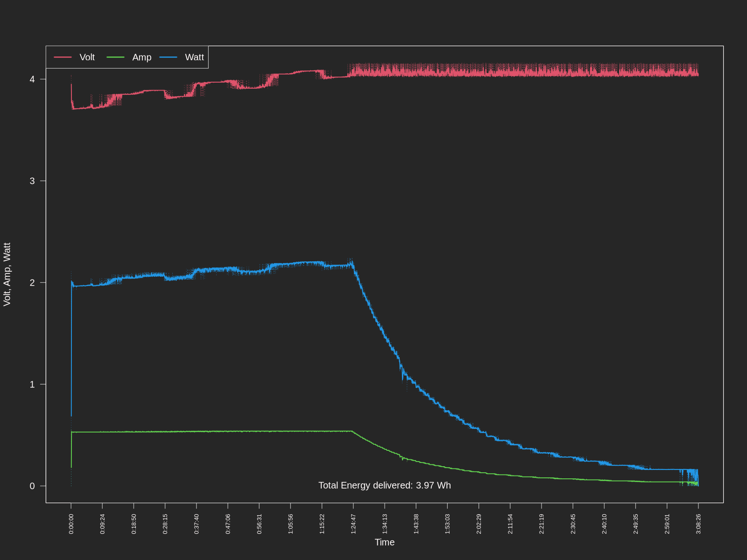The height and width of the screenshot is (560, 747).
Task: Click the 0:18:50 time tick label
Action: pos(134,524)
